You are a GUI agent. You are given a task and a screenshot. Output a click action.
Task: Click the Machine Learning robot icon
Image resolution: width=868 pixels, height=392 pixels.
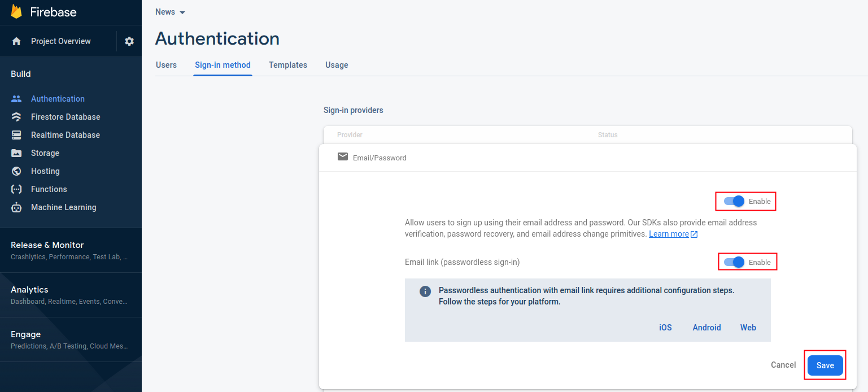[x=16, y=207]
